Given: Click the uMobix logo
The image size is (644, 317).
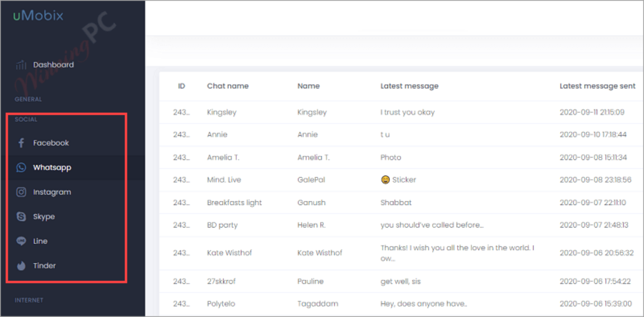Looking at the screenshot, I should coord(38,15).
